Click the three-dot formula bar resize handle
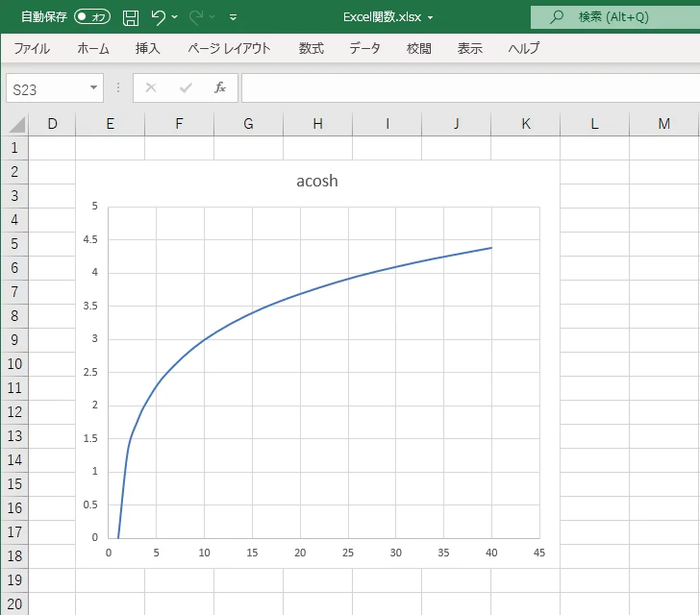The height and width of the screenshot is (615, 700). [118, 87]
